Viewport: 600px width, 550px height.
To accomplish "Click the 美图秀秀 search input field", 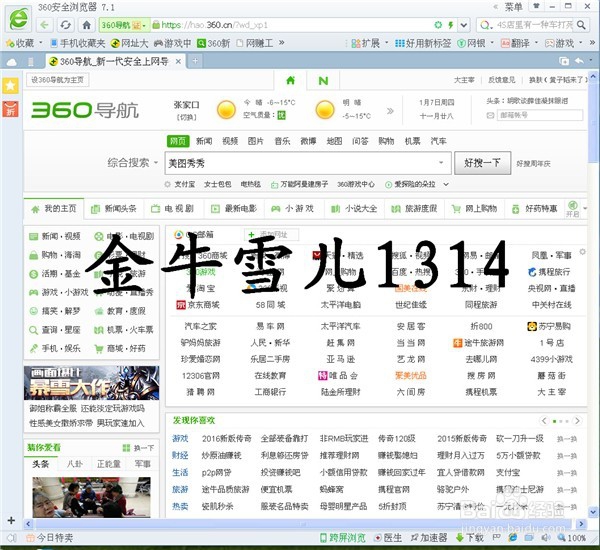I will tap(308, 163).
